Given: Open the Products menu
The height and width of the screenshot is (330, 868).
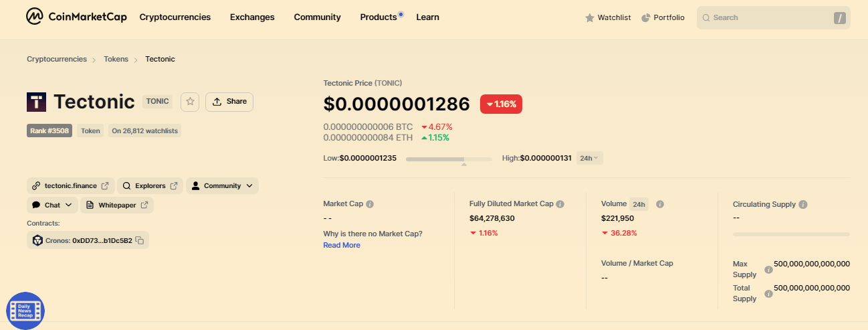Looking at the screenshot, I should click(x=378, y=17).
